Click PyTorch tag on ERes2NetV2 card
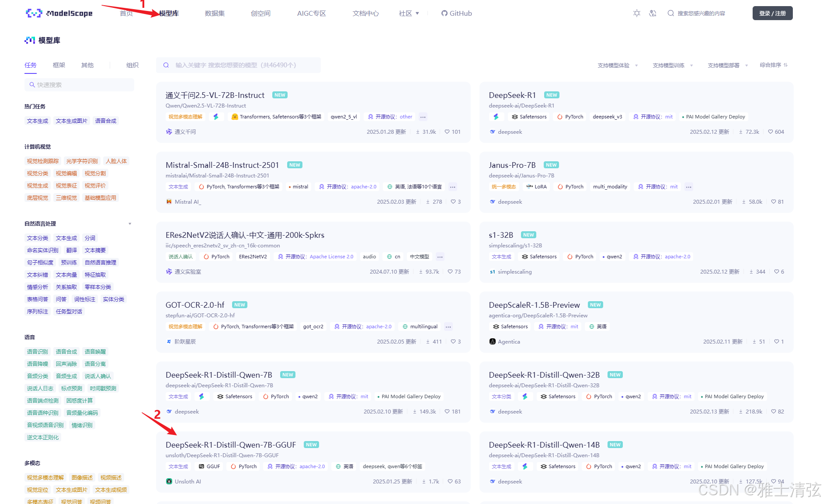 pos(217,257)
